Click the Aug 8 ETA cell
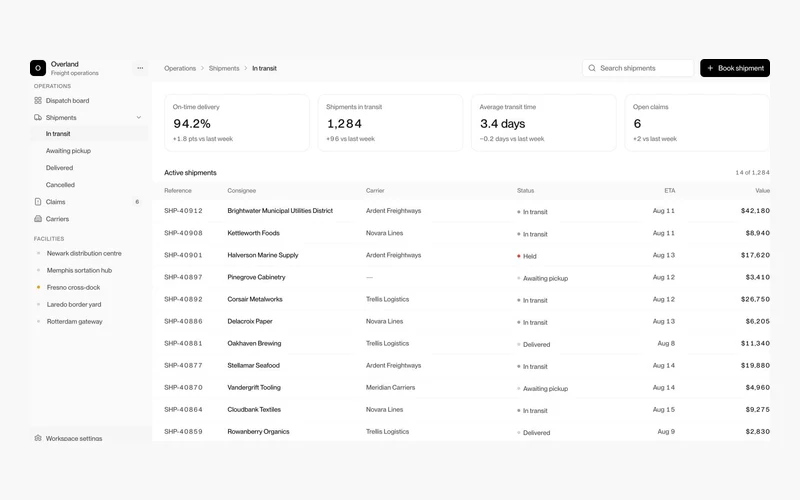 tap(666, 343)
